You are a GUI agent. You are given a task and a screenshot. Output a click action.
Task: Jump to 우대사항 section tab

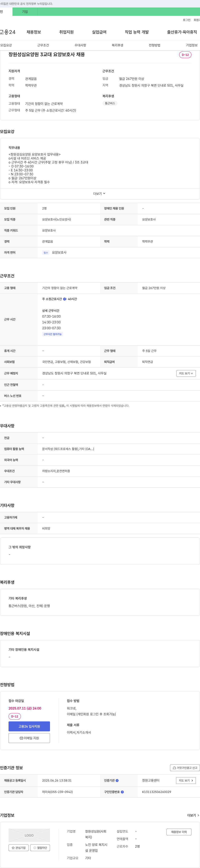[80, 45]
